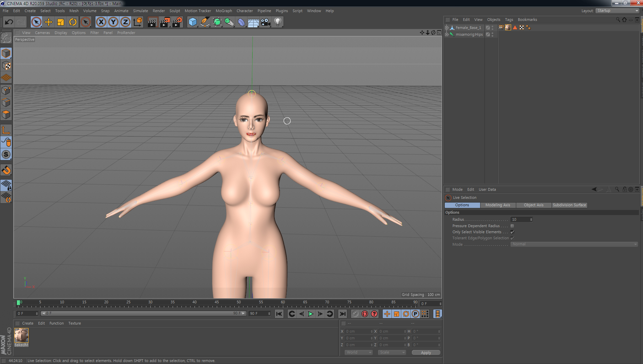The image size is (643, 364).
Task: Enable Pressure Dependent Radius checkbox
Action: [x=513, y=226]
